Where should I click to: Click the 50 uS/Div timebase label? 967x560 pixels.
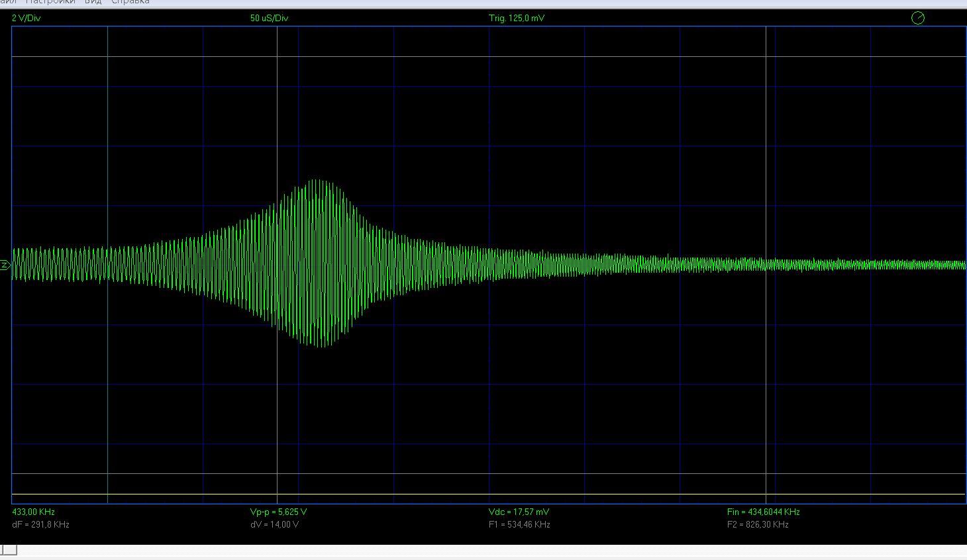pyautogui.click(x=269, y=19)
